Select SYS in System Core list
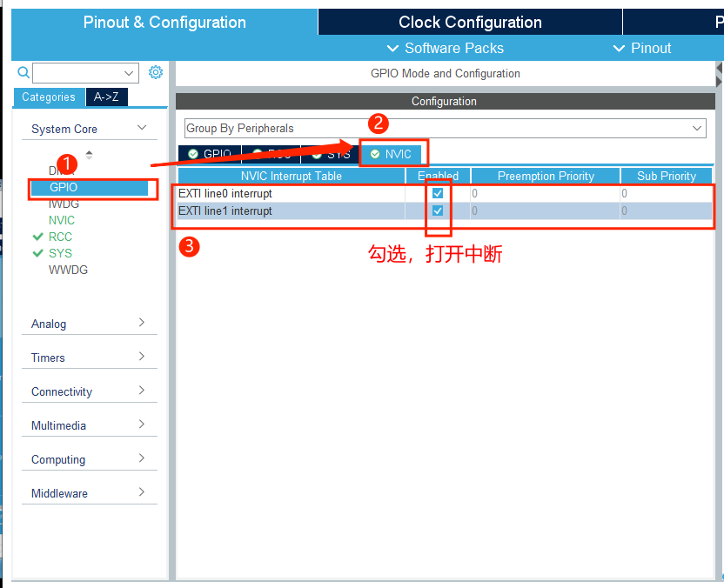The height and width of the screenshot is (588, 724). pos(60,253)
